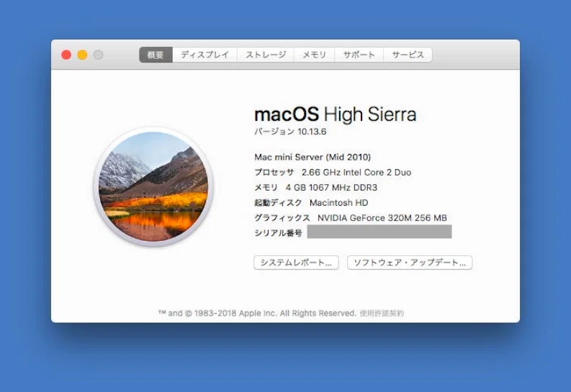Close the window with the red button
Screen dimensions: 571x392
(x=66, y=55)
